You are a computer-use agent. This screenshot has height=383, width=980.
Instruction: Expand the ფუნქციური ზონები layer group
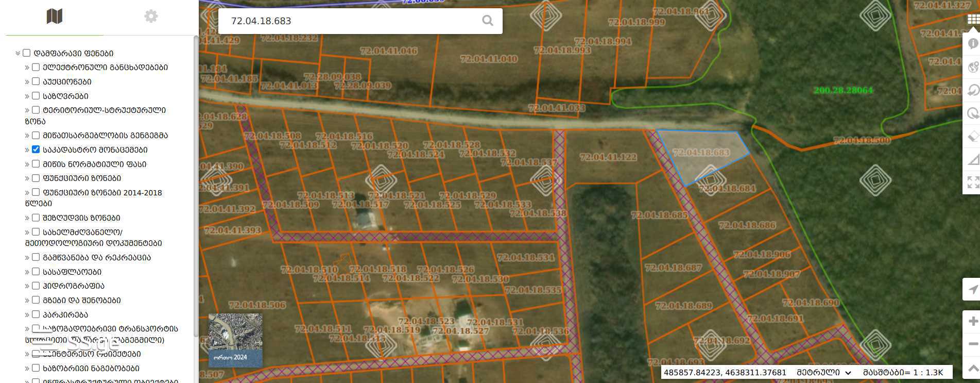(x=27, y=178)
